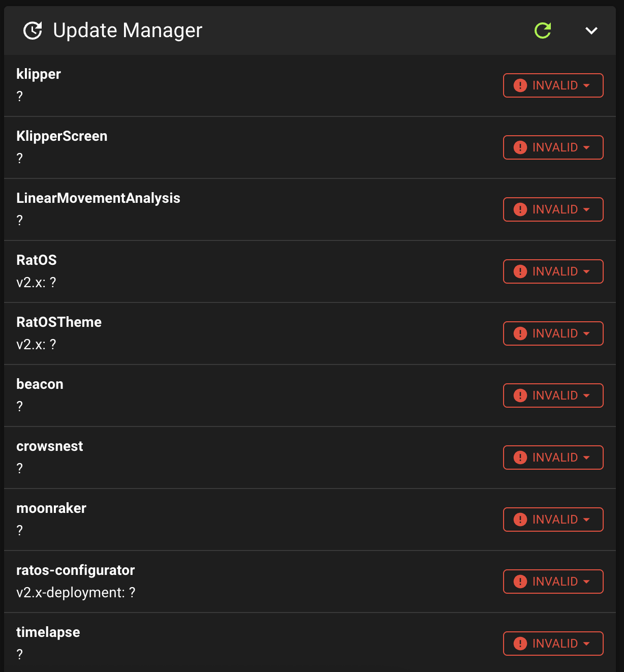Click the INVALID button for klipper
Image resolution: width=624 pixels, height=672 pixels.
pyautogui.click(x=553, y=85)
